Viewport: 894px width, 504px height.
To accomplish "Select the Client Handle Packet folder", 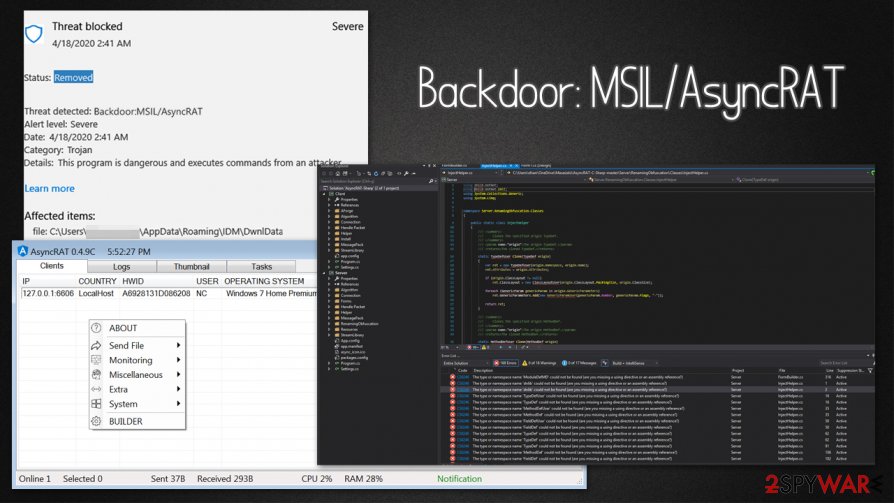I will click(352, 227).
